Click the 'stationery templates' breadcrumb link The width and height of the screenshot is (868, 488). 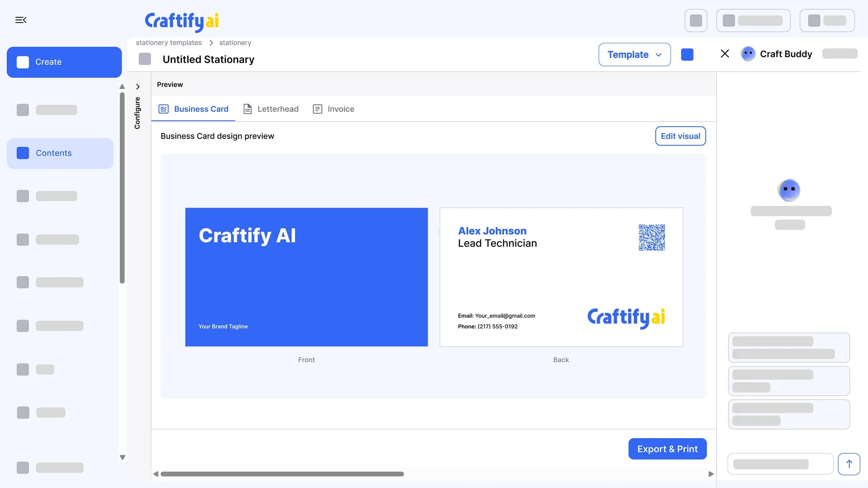tap(169, 43)
